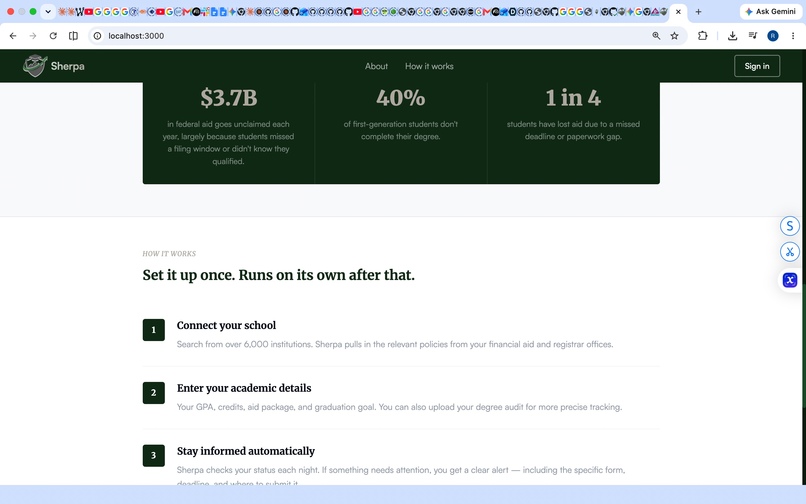The width and height of the screenshot is (806, 504).
Task: Click Sherpa checks your status description
Action: point(401,475)
